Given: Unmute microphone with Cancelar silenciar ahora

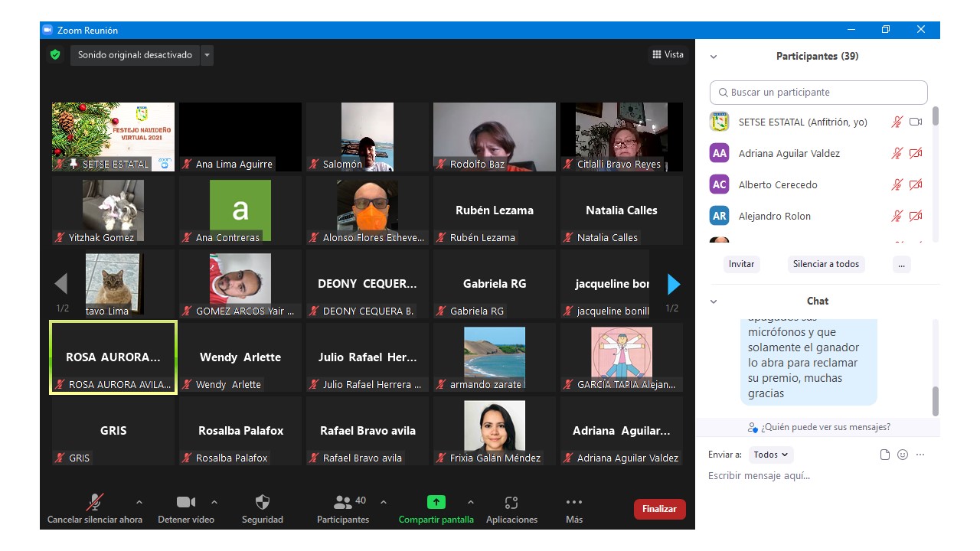Looking at the screenshot, I should (x=95, y=503).
